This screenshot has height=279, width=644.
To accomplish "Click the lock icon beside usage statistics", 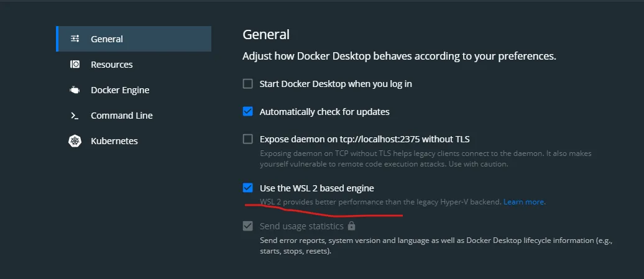I will (352, 226).
